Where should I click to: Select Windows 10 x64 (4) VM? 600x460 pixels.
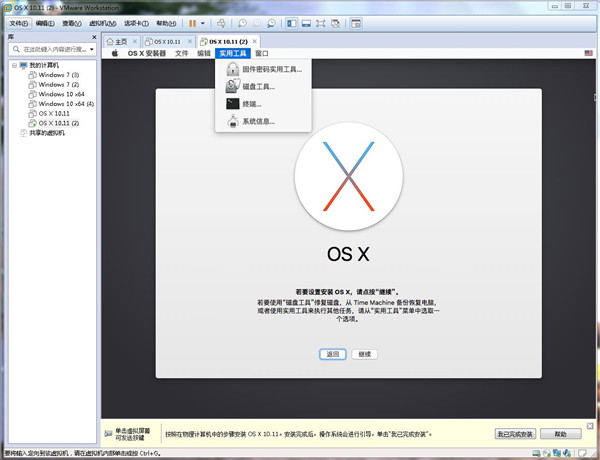click(x=61, y=104)
